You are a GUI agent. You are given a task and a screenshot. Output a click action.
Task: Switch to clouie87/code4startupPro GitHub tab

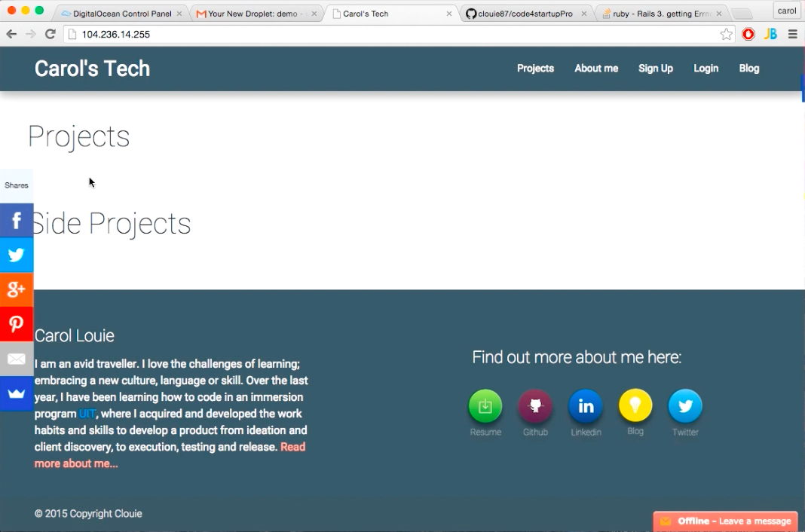(525, 14)
